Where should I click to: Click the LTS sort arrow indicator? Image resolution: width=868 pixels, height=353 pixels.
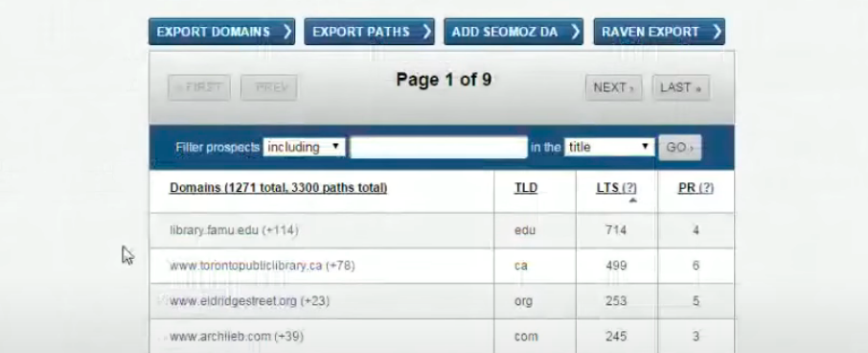[632, 200]
